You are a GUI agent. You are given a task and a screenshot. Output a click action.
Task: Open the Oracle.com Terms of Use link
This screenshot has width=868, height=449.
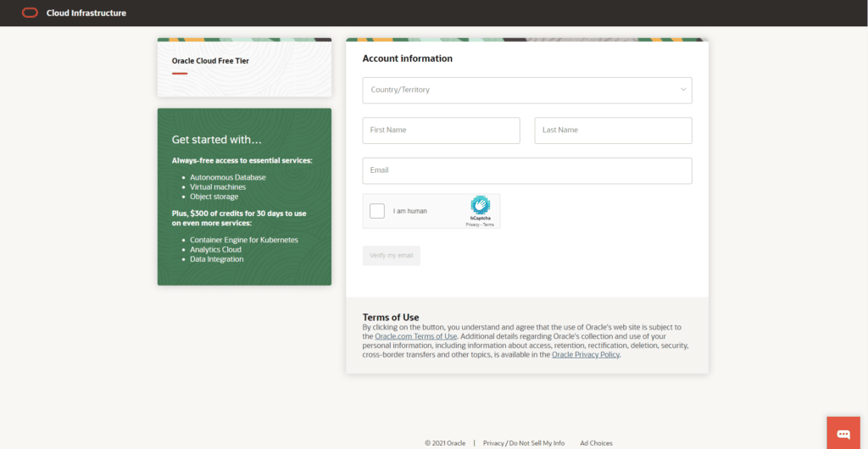415,336
